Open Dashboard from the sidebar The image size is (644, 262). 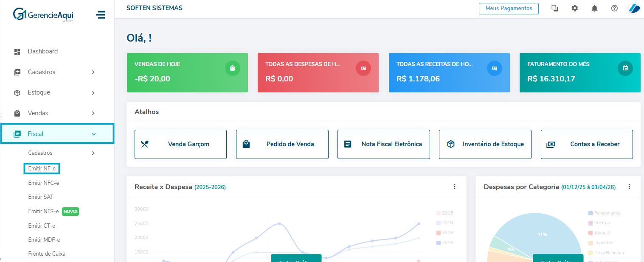pyautogui.click(x=42, y=51)
